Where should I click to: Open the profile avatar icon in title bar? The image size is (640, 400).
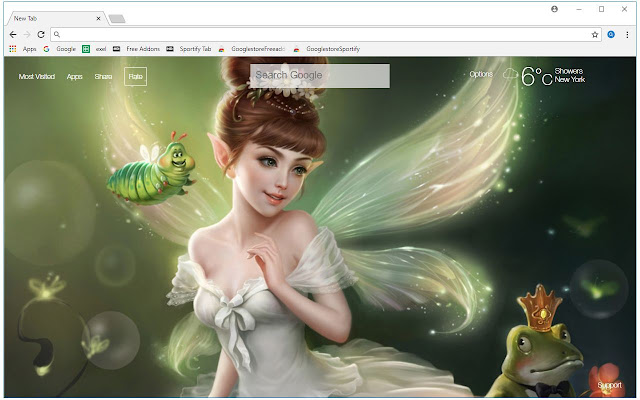[x=554, y=9]
